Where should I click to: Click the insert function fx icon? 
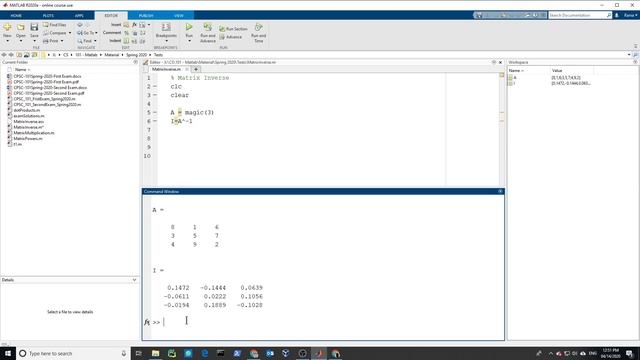[134, 25]
